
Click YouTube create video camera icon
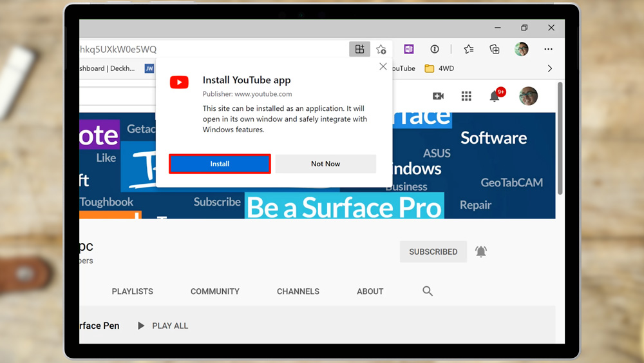point(438,96)
